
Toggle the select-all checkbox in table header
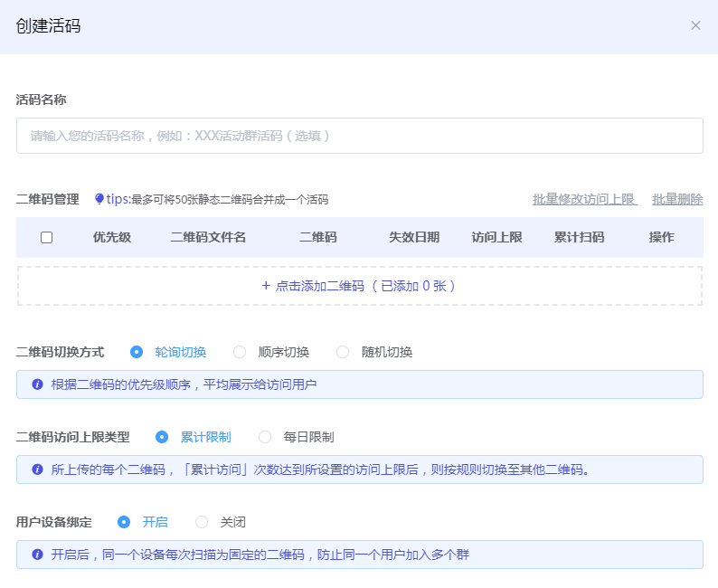(x=46, y=237)
